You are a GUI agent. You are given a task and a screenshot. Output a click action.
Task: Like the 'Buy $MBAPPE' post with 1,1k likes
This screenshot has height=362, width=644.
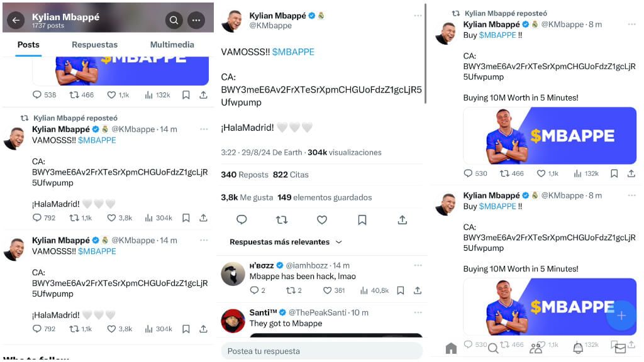coord(541,173)
